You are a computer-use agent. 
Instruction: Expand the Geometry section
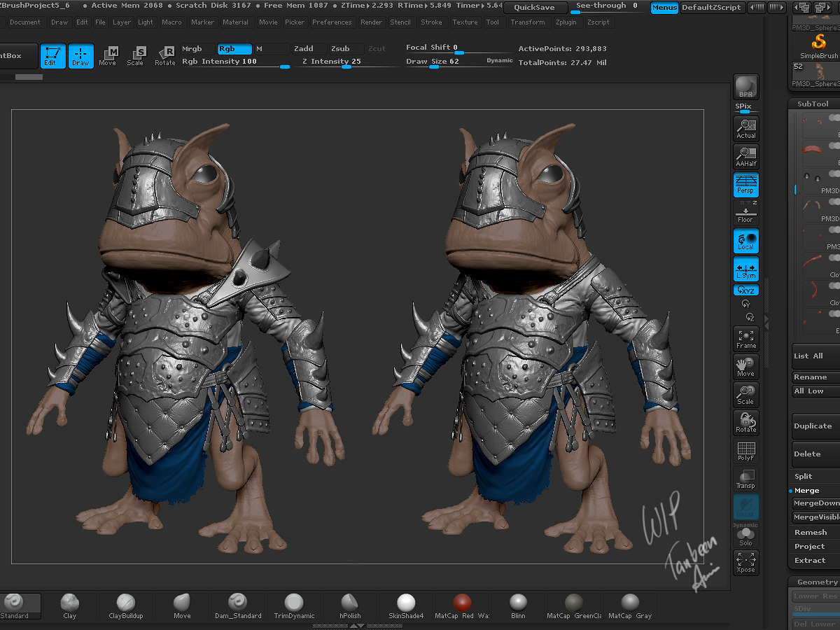coord(816,582)
